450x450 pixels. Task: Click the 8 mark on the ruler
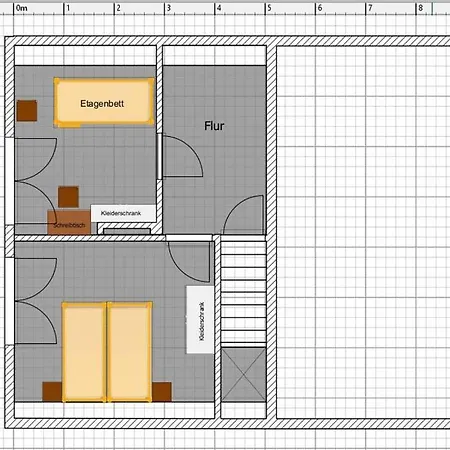(421, 8)
